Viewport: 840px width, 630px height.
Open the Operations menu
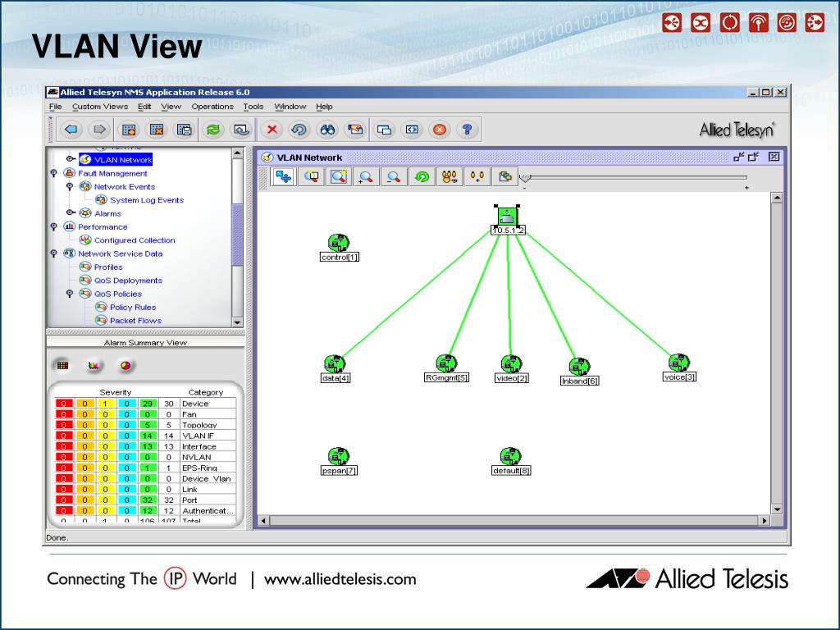(x=212, y=107)
